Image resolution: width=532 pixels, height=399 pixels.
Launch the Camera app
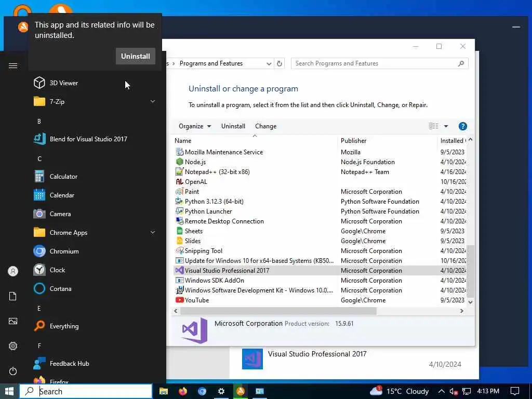pos(60,214)
